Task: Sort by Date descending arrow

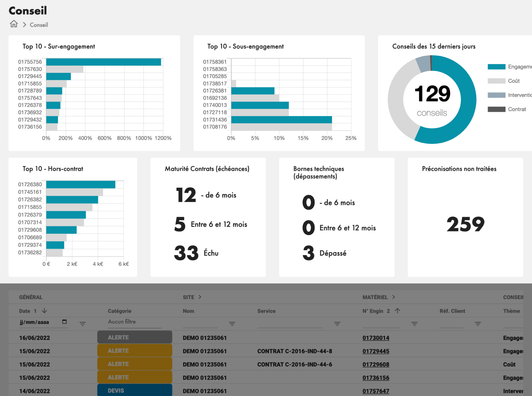Action: coord(44,311)
